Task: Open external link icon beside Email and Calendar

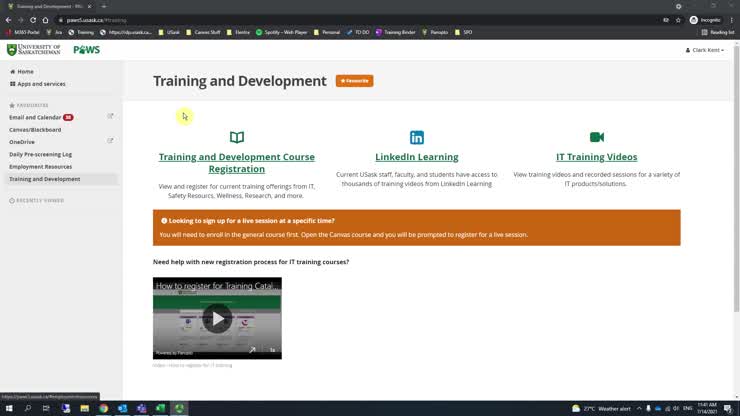Action: 110,117
